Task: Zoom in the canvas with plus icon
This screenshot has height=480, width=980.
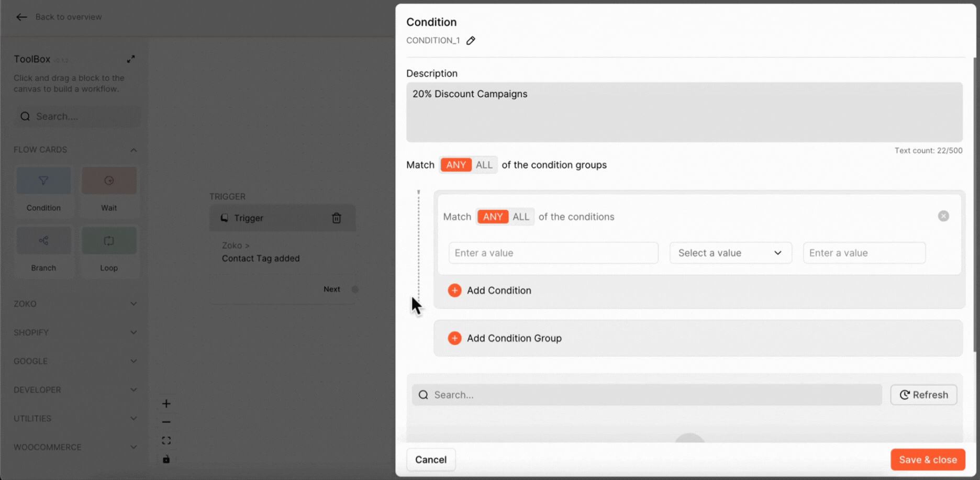Action: coord(166,404)
